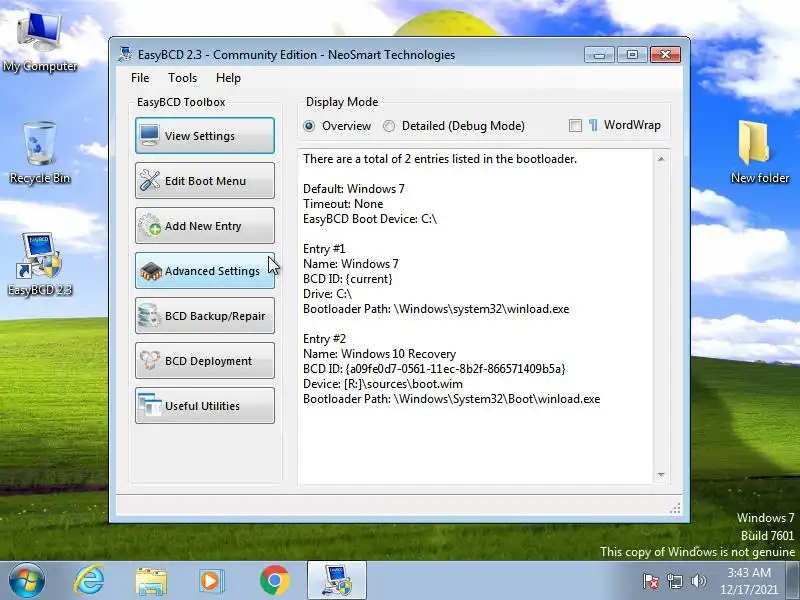Launch Internet Explorer from taskbar
The image size is (800, 600).
[x=89, y=581]
